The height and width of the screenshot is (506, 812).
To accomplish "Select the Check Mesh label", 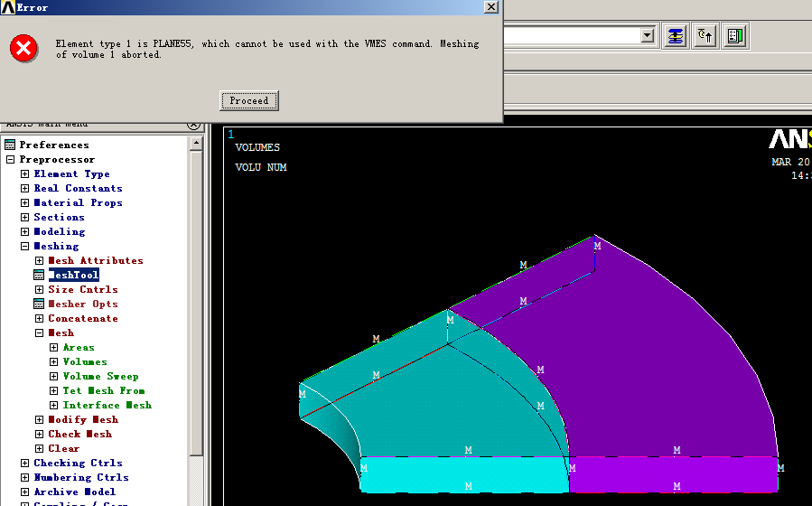I will tap(79, 435).
